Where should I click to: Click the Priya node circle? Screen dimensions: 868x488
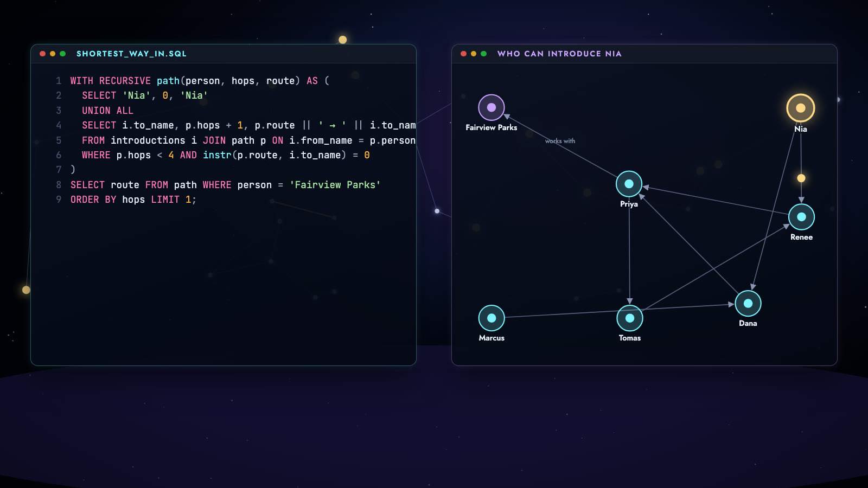click(629, 184)
